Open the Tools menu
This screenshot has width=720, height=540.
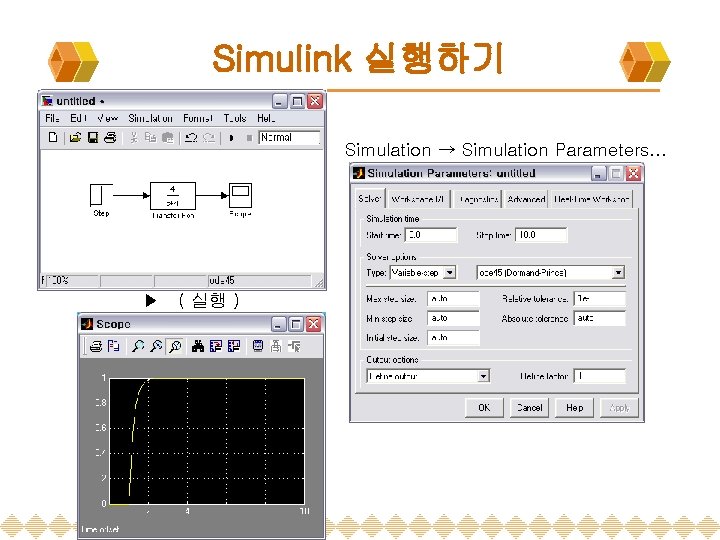(x=235, y=118)
